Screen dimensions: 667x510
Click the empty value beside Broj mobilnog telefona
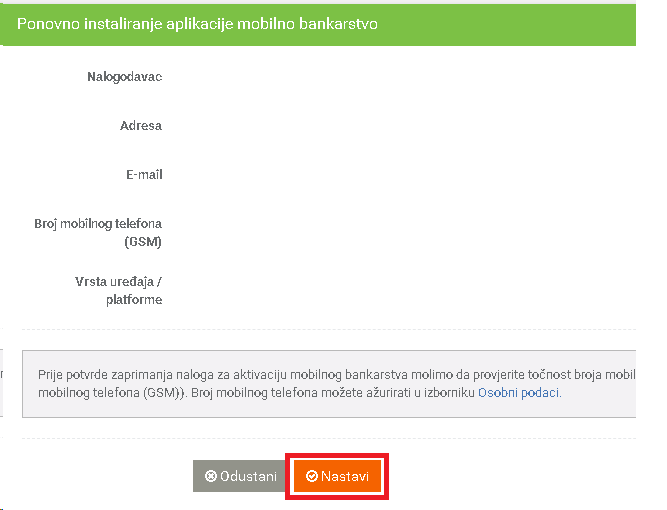(402, 233)
